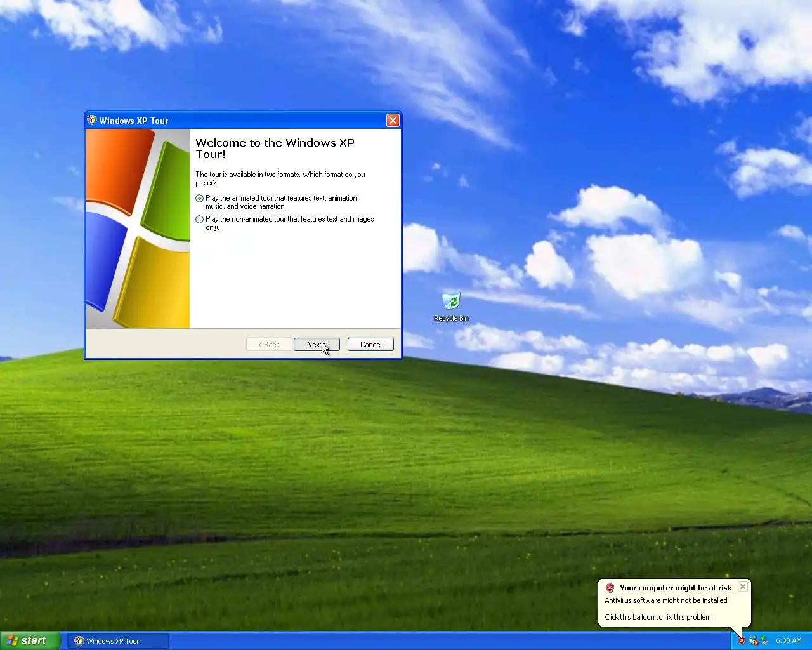Click the 6:38 AM system clock
Screen dimensions: 812x650
pyautogui.click(x=789, y=641)
